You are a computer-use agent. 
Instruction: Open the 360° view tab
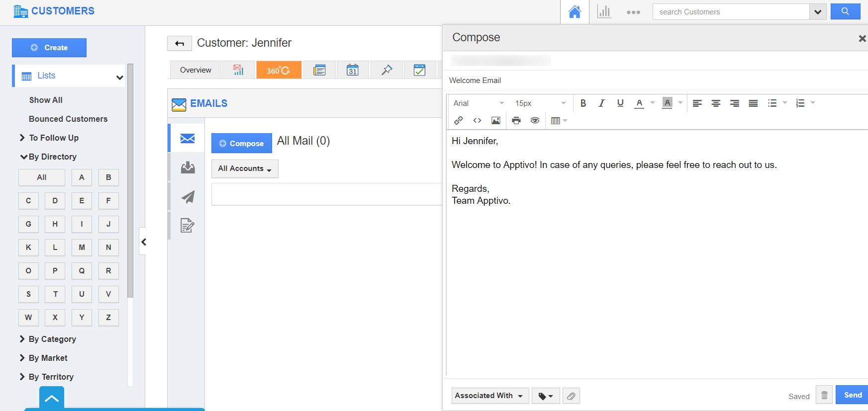(x=279, y=70)
